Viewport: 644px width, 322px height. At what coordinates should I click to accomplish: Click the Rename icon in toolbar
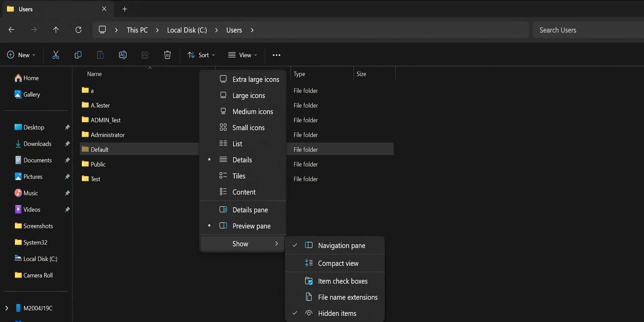point(123,55)
